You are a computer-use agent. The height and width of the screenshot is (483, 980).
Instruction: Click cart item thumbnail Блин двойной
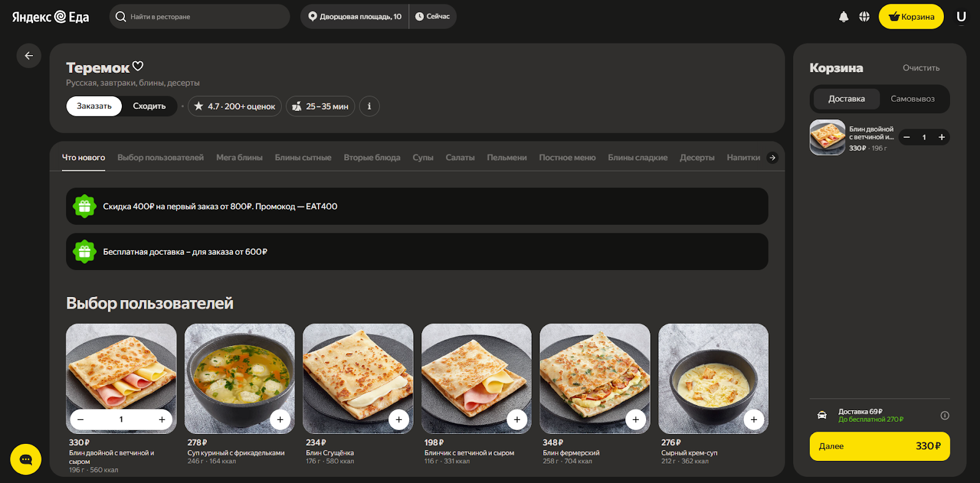click(x=827, y=137)
